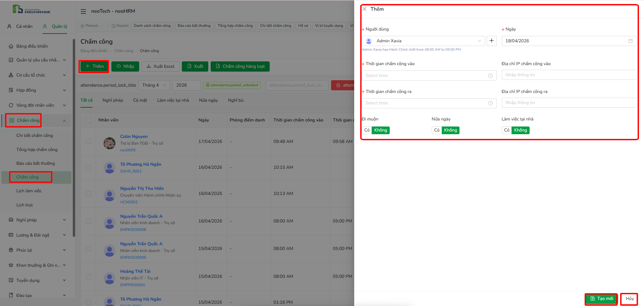Open Chi tiết chấm công in sidebar
Image resolution: width=644 pixels, height=306 pixels.
click(35, 136)
